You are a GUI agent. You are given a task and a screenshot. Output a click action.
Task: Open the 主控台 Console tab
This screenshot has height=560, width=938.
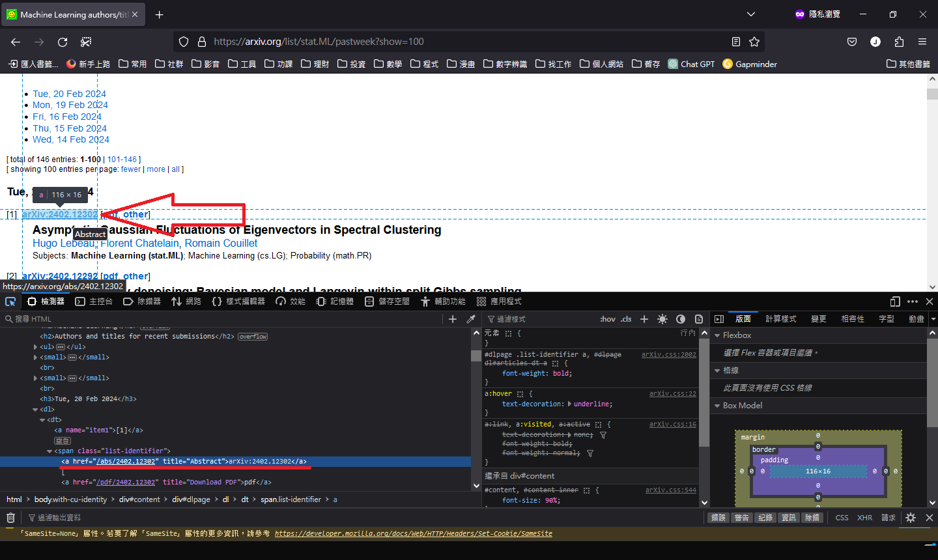pyautogui.click(x=94, y=301)
